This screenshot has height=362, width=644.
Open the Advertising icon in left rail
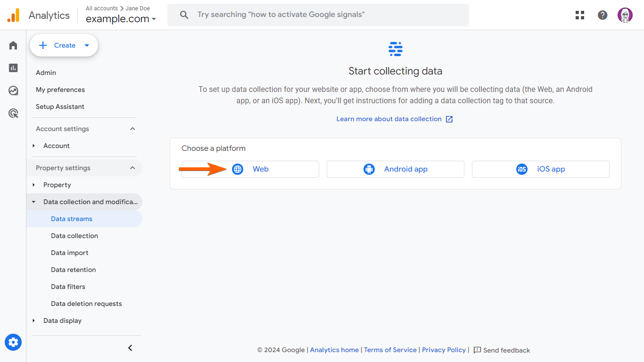(x=13, y=113)
